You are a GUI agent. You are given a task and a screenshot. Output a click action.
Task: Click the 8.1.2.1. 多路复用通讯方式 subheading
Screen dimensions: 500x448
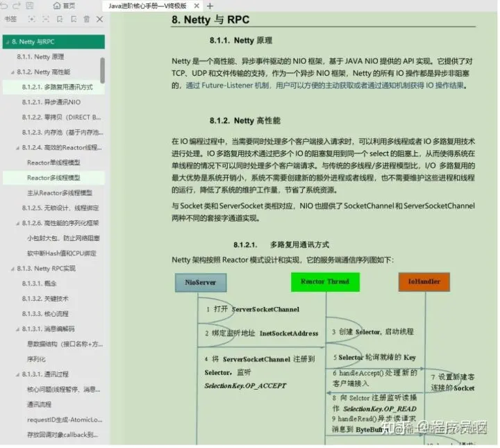coord(281,244)
